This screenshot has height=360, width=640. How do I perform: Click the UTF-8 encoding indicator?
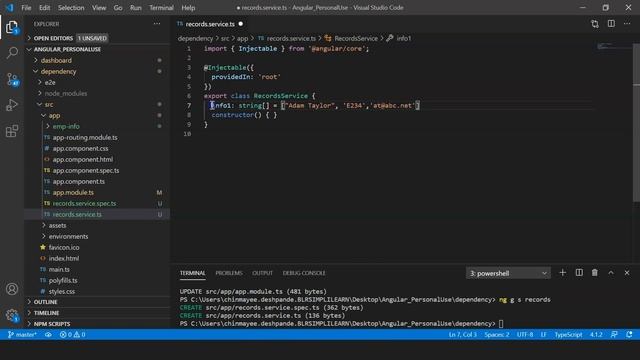tap(525, 334)
